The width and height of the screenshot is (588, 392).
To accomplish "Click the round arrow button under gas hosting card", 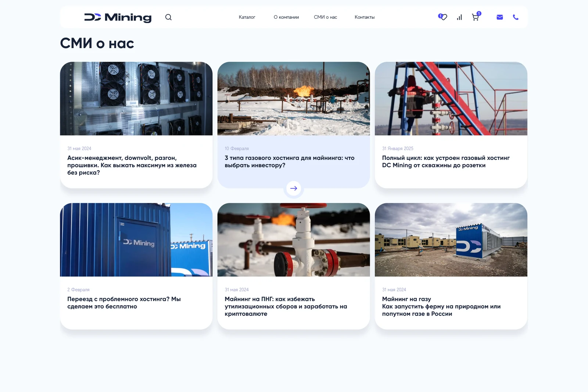I will (x=294, y=188).
